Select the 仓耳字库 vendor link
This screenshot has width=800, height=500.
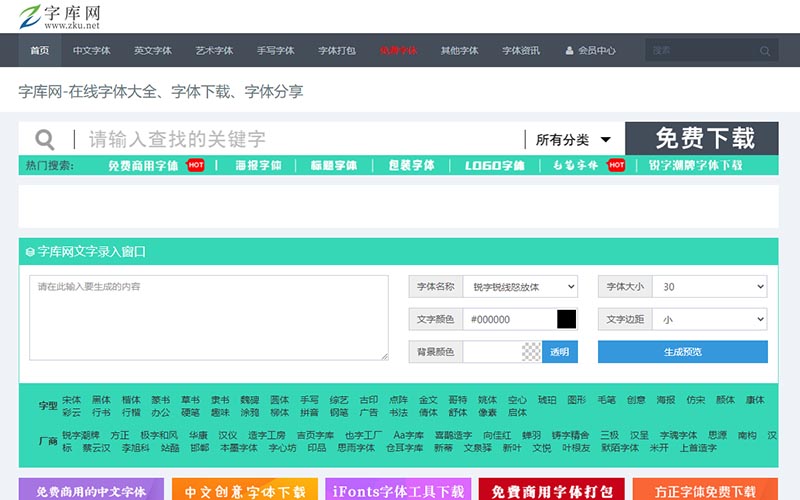point(405,447)
